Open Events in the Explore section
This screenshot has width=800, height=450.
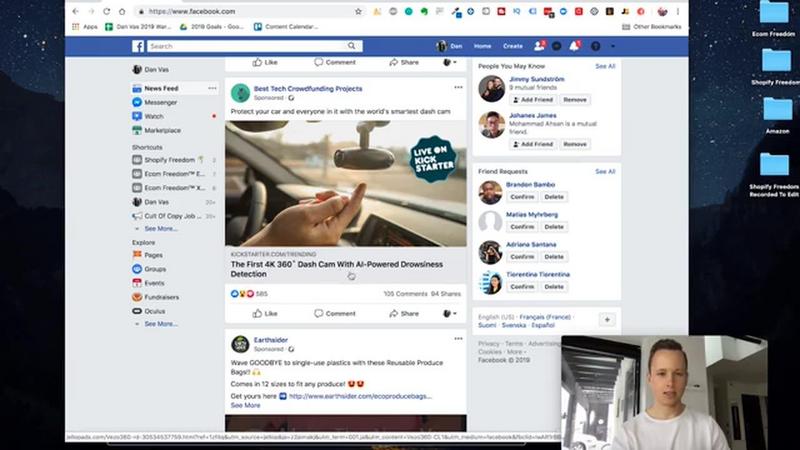click(x=148, y=283)
